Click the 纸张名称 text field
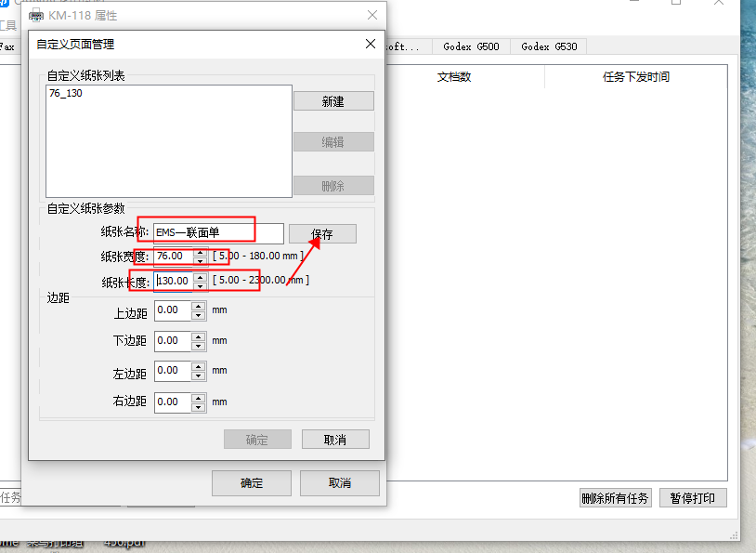 (x=218, y=232)
